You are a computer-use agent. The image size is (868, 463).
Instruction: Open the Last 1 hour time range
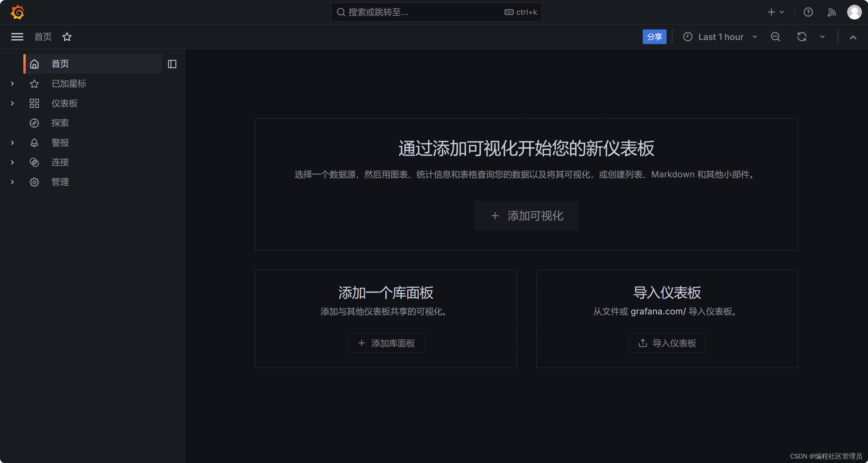[721, 37]
